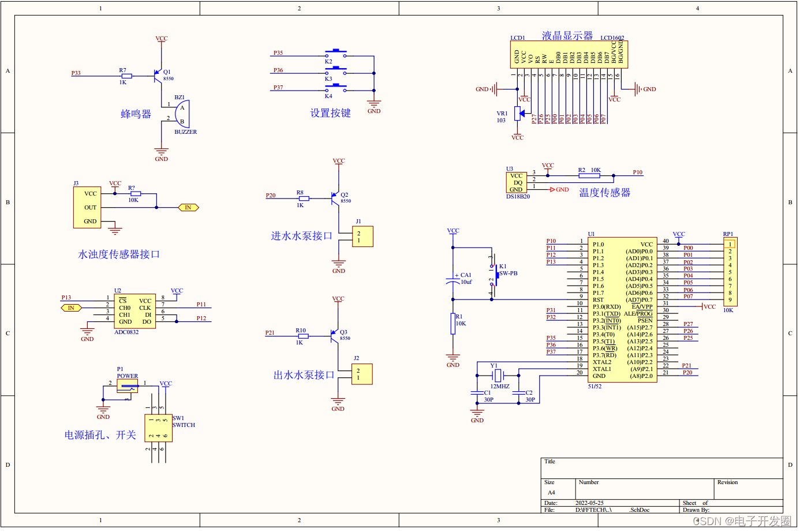Click the P33 net label
Viewport: 800px width, 532px height.
pos(76,73)
